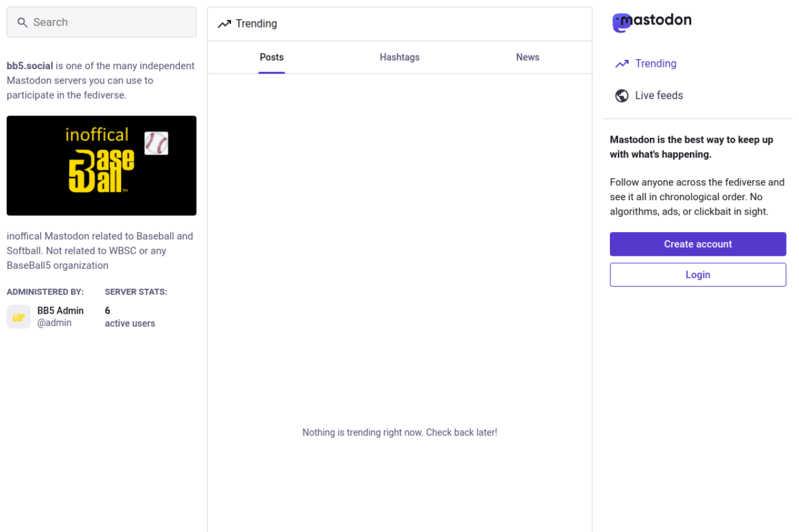Switch to the Posts tab
This screenshot has height=532, width=799.
(272, 57)
